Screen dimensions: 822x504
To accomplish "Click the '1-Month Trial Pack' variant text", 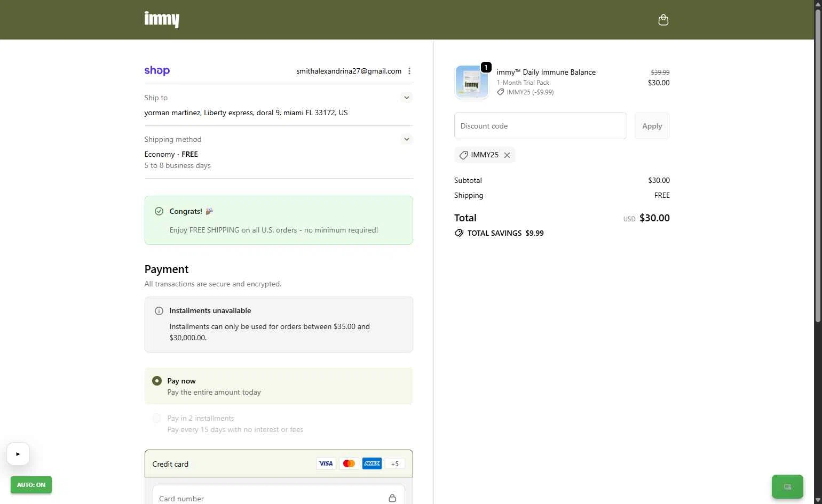I will tap(523, 83).
